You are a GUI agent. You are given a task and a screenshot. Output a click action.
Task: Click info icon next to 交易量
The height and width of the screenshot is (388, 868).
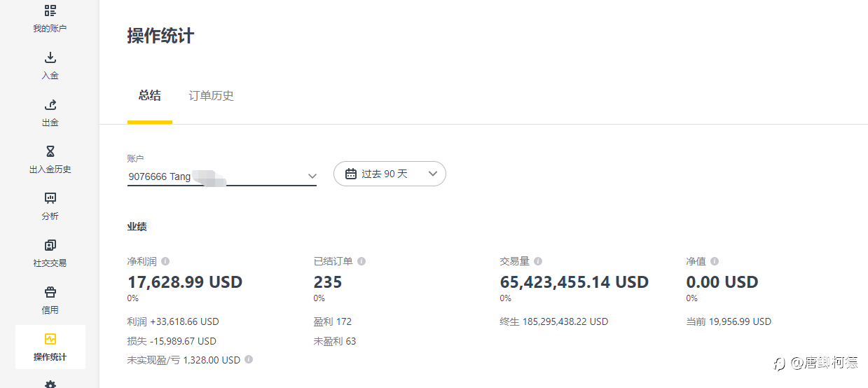click(x=538, y=261)
